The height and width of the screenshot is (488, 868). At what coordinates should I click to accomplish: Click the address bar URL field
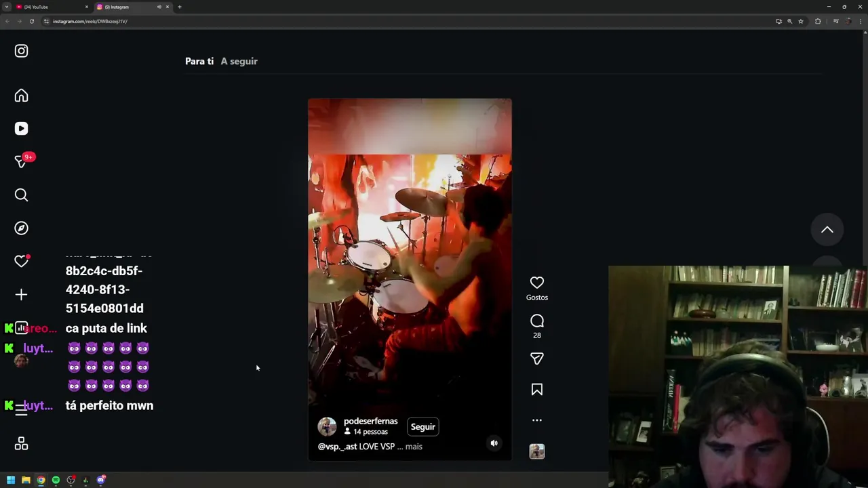pos(407,21)
